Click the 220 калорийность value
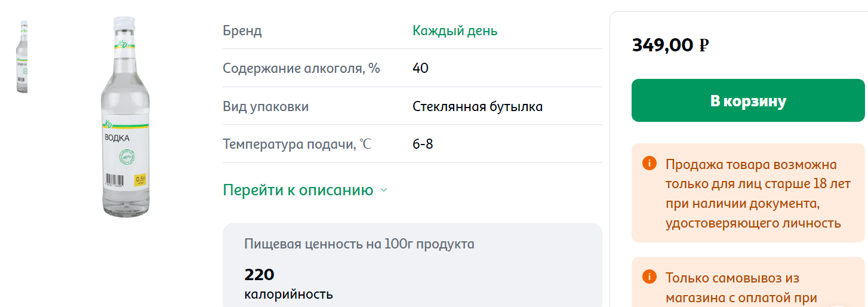 259,275
